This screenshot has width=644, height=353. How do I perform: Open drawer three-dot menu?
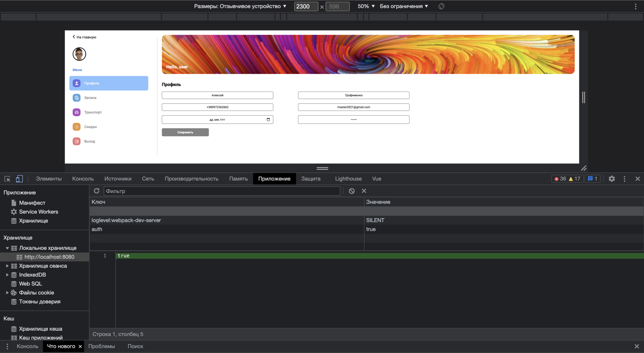coord(7,346)
